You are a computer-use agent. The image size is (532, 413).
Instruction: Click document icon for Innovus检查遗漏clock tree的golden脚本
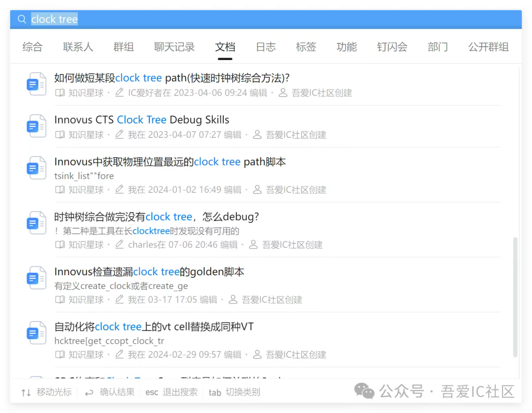pos(36,278)
